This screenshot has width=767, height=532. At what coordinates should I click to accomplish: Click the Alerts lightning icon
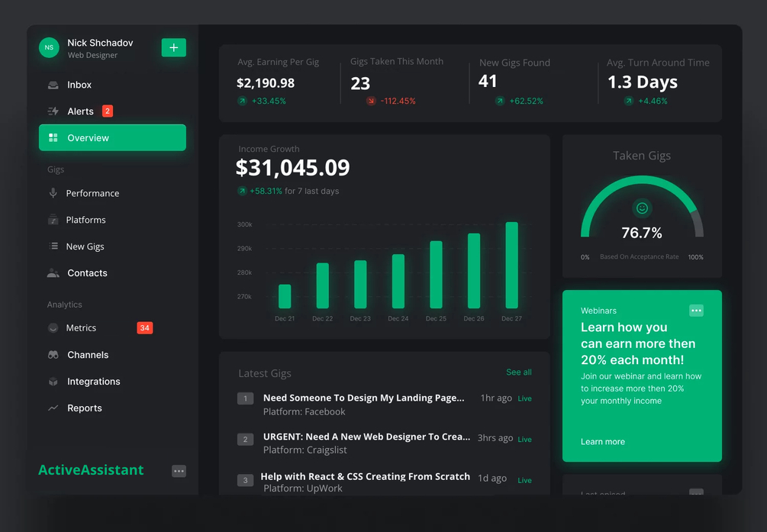point(53,111)
